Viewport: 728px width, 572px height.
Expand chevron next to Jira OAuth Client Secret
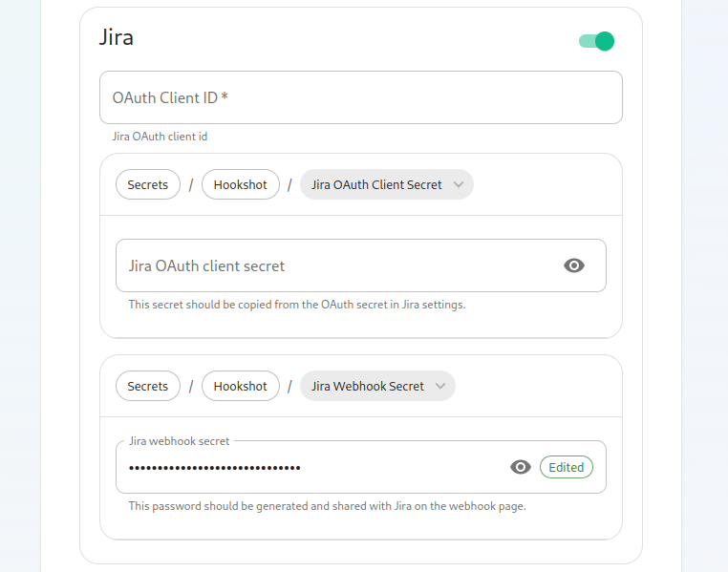tap(459, 184)
